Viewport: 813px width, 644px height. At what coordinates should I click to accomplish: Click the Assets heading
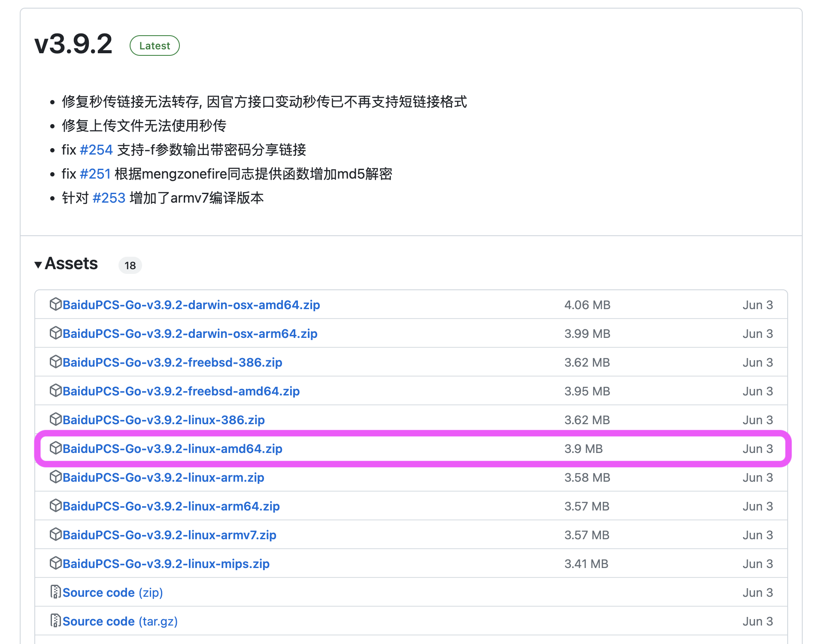point(71,264)
